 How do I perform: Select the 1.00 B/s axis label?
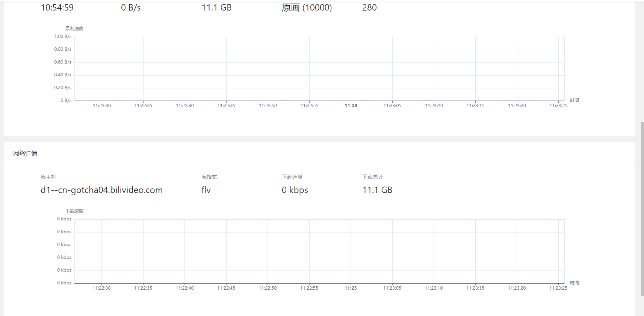click(63, 36)
